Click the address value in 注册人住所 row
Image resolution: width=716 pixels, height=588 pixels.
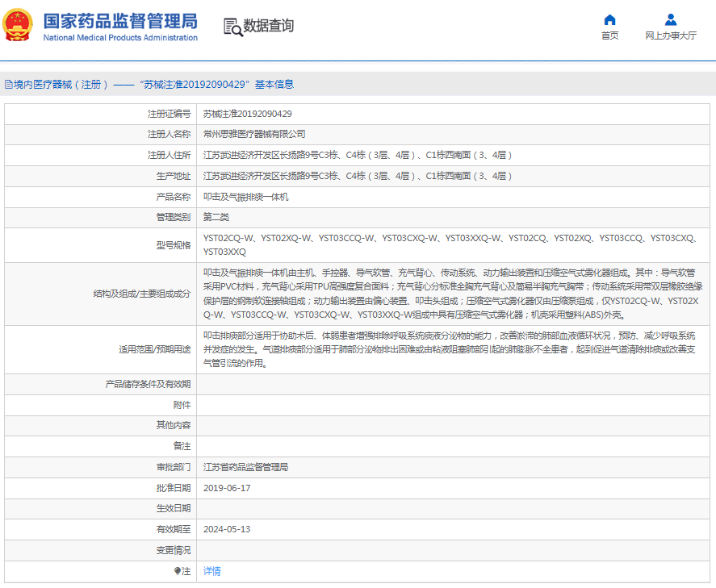click(358, 155)
